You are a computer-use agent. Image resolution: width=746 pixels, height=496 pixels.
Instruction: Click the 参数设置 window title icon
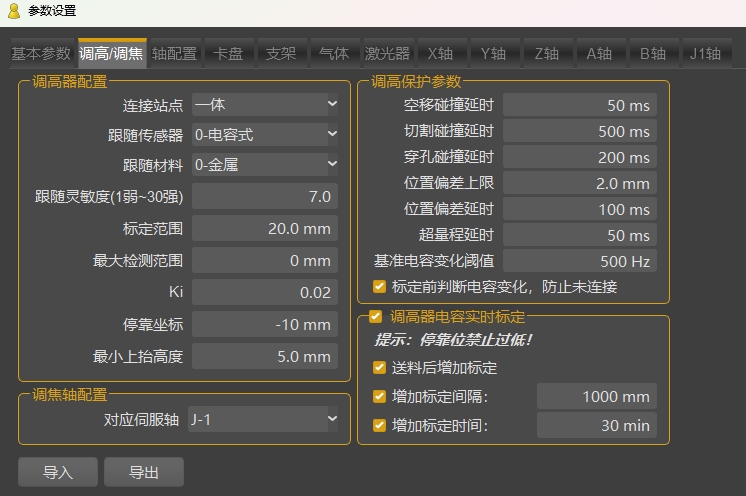[14, 10]
